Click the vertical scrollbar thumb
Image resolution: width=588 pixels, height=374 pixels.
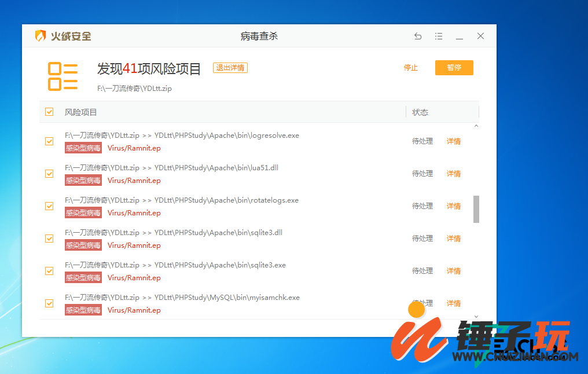click(476, 209)
